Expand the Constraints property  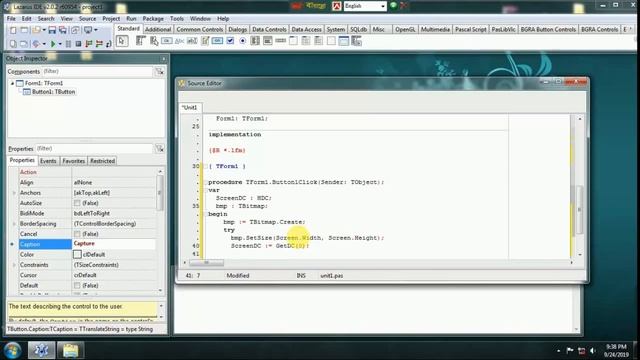tap(14, 265)
